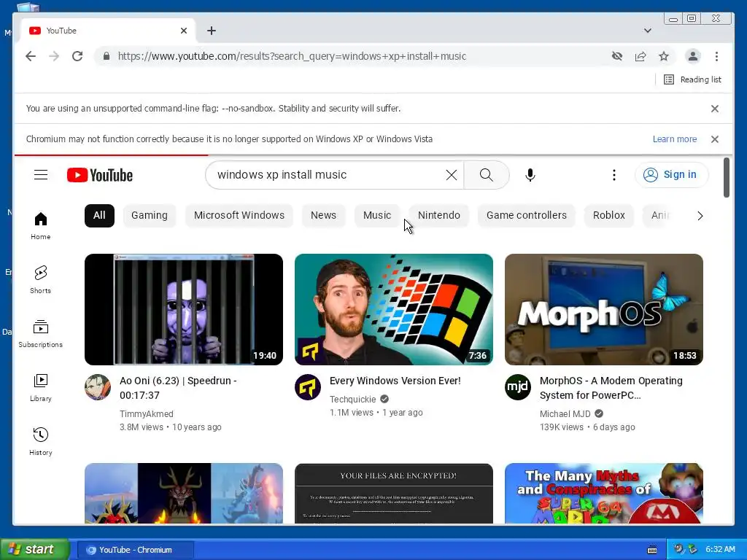Dismiss the Windows XP unsupported warning

[715, 139]
